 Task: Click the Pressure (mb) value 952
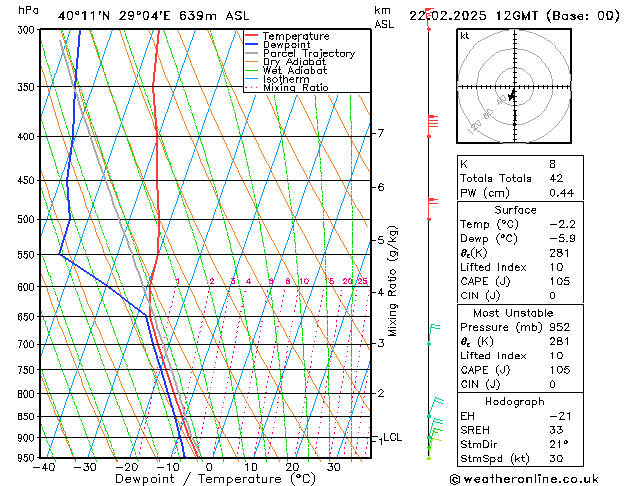pos(560,327)
